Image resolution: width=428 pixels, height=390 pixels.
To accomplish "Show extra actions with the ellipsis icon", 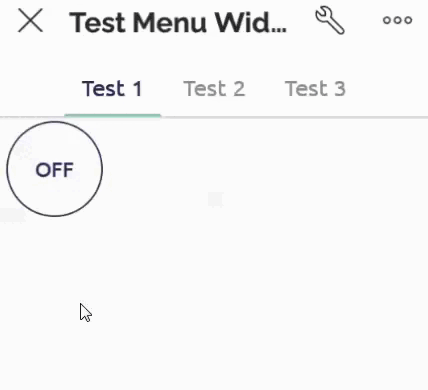I will [397, 20].
